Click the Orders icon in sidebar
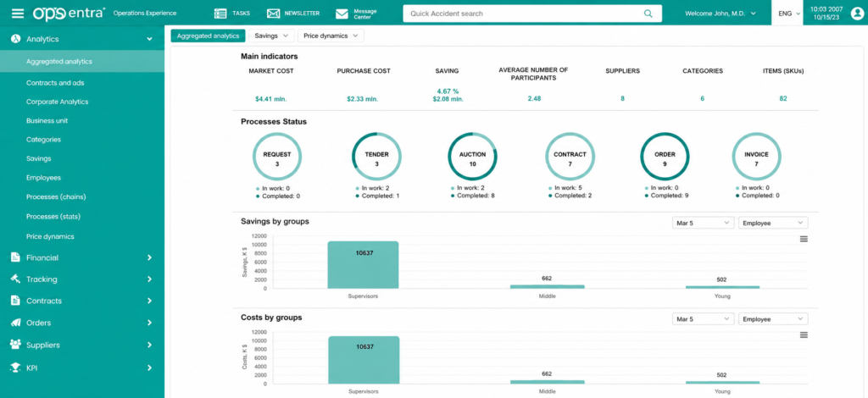 [15, 323]
